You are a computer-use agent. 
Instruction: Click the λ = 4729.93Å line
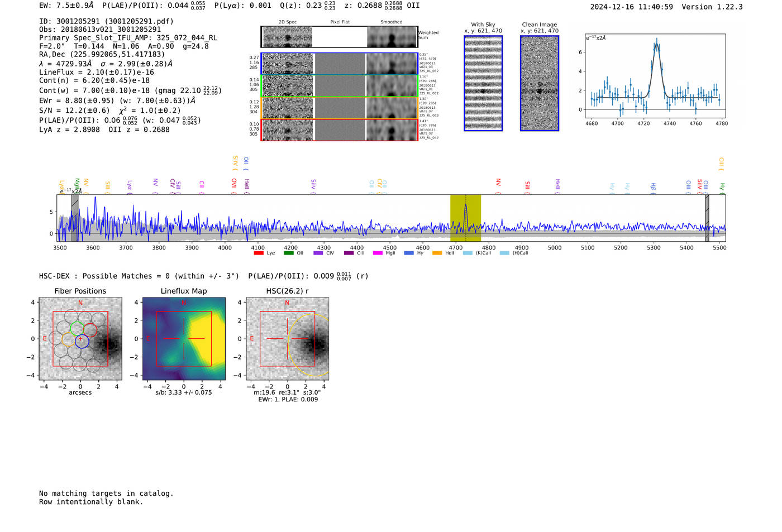point(106,64)
